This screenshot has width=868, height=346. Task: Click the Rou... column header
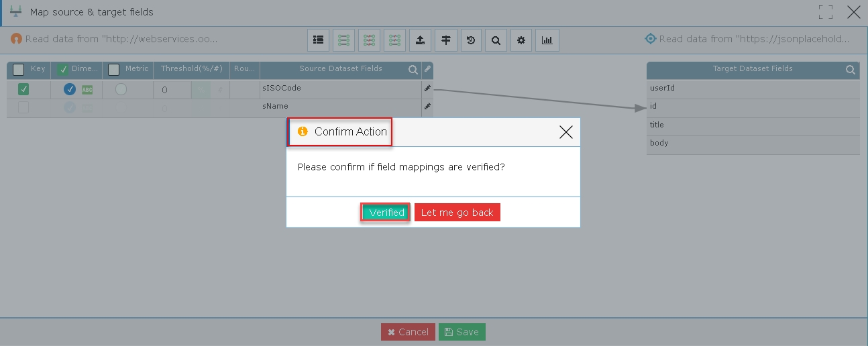pos(245,68)
